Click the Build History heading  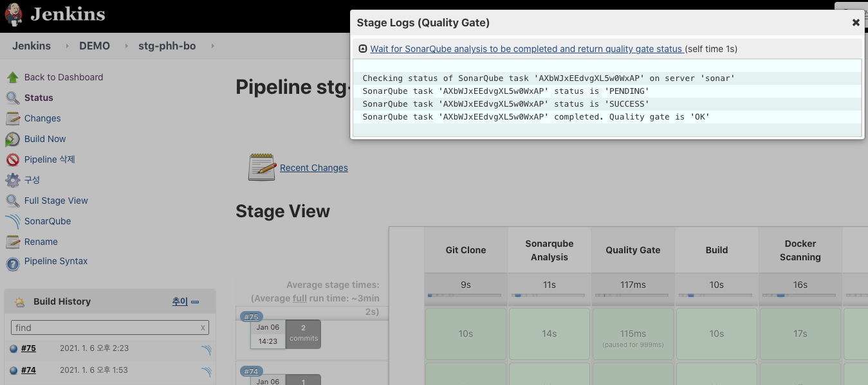pos(62,301)
